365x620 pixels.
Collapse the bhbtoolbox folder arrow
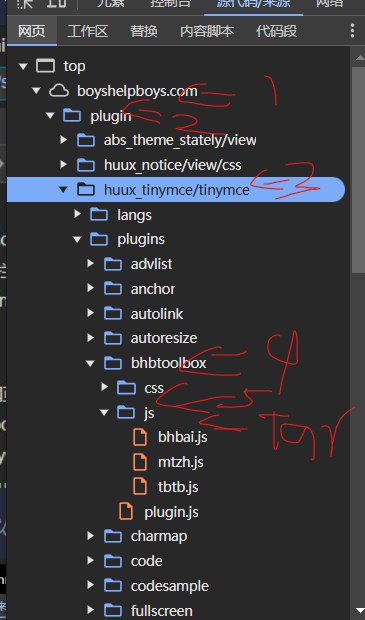[91, 363]
